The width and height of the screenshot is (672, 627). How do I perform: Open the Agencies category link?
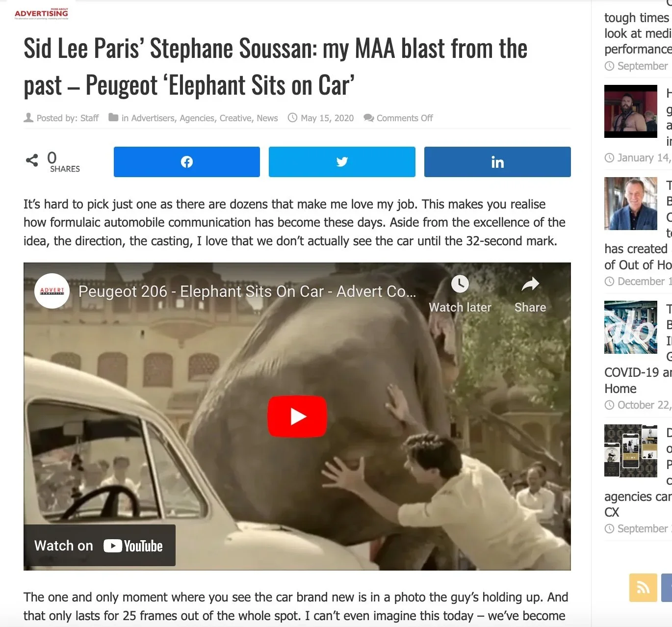coord(197,118)
